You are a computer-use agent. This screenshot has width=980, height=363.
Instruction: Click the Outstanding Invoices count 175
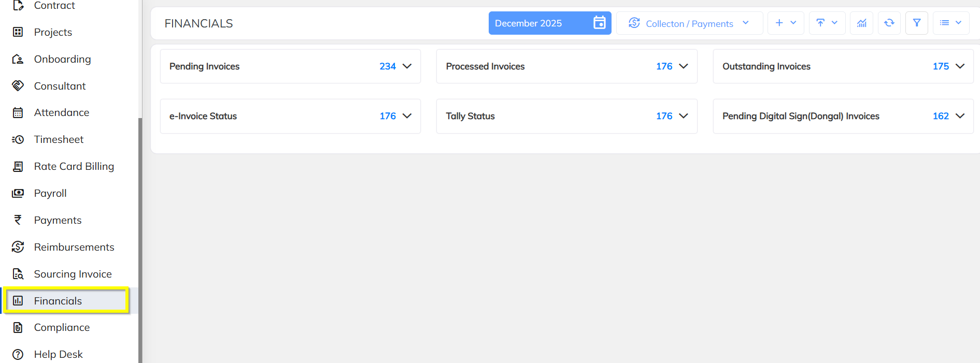point(941,66)
